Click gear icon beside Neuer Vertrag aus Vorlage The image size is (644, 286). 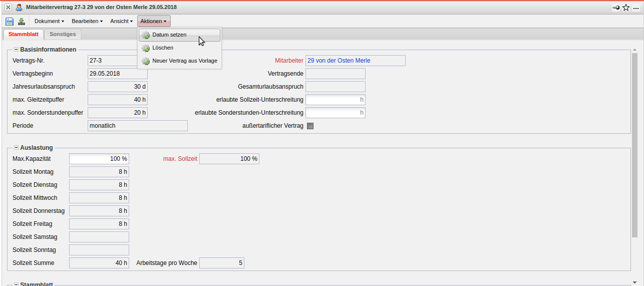point(146,61)
